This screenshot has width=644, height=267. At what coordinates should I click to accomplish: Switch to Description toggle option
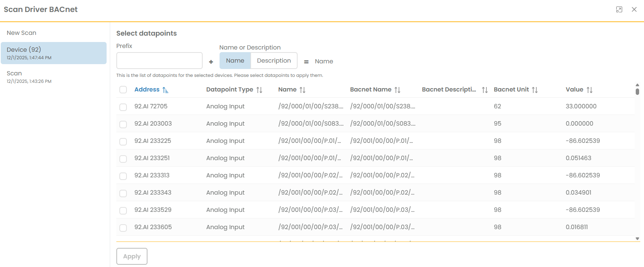(x=274, y=61)
